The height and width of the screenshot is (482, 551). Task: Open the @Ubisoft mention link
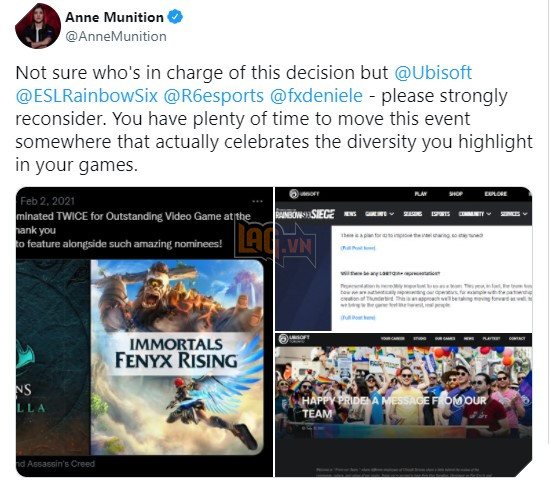(433, 73)
